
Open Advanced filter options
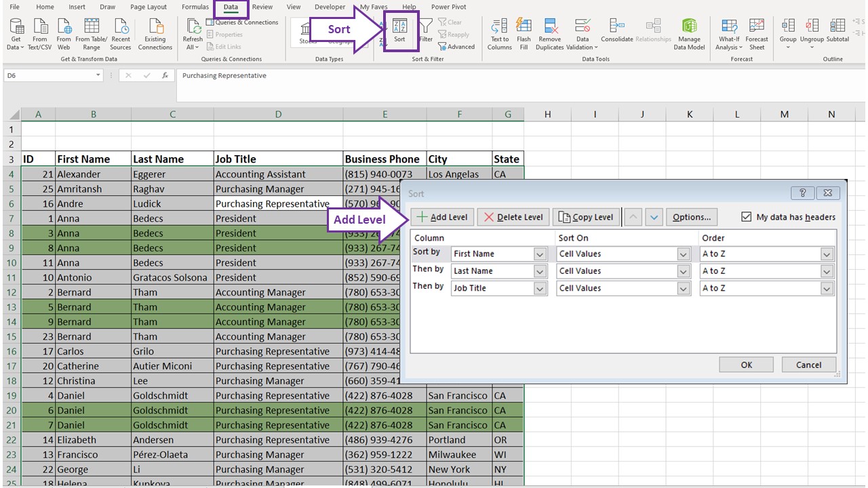click(x=456, y=47)
